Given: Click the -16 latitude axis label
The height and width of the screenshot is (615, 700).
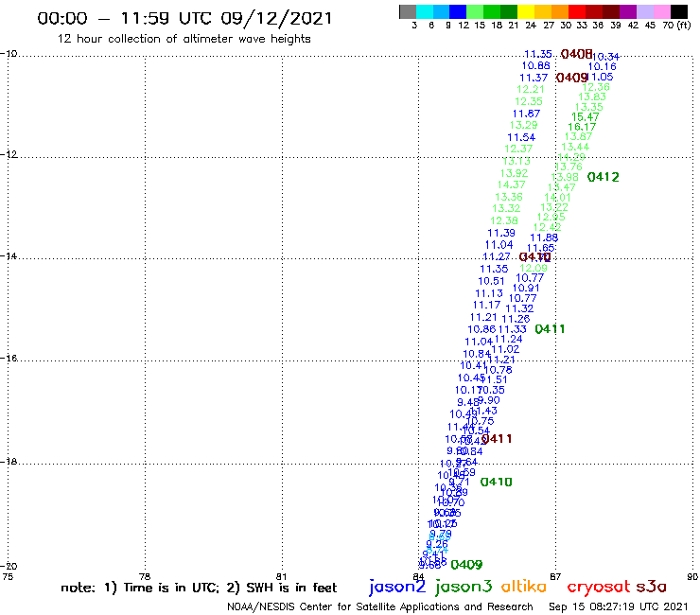Looking at the screenshot, I should [9, 359].
